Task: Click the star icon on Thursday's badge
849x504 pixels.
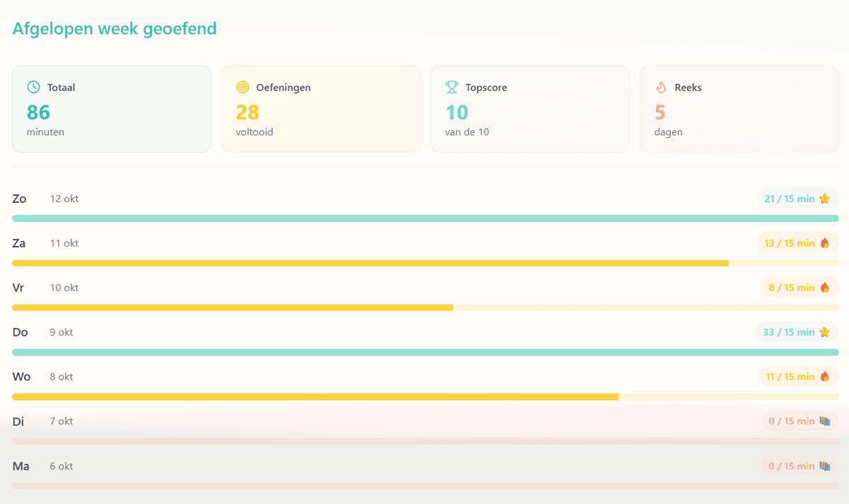Action: [x=824, y=332]
